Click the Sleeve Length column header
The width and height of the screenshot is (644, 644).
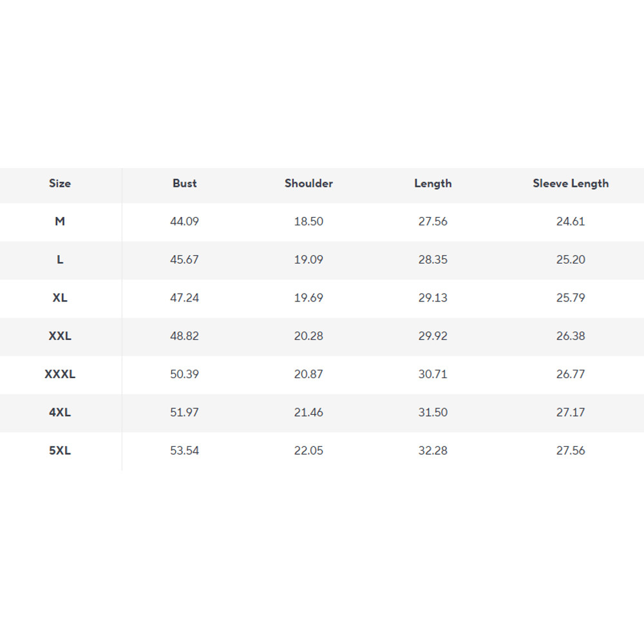click(571, 184)
